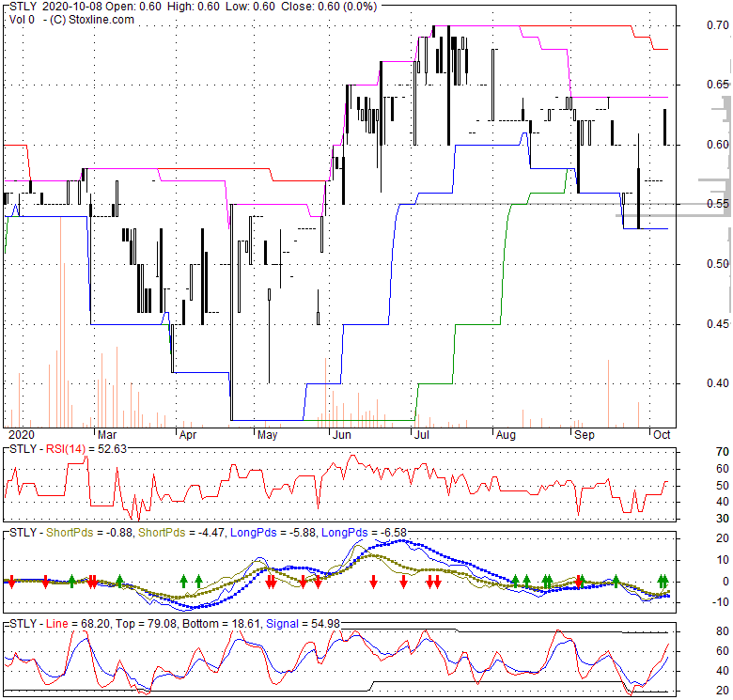Screen dimensions: 733x700
Task: Click the 40 label on bottom panel axis
Action: pyautogui.click(x=723, y=671)
